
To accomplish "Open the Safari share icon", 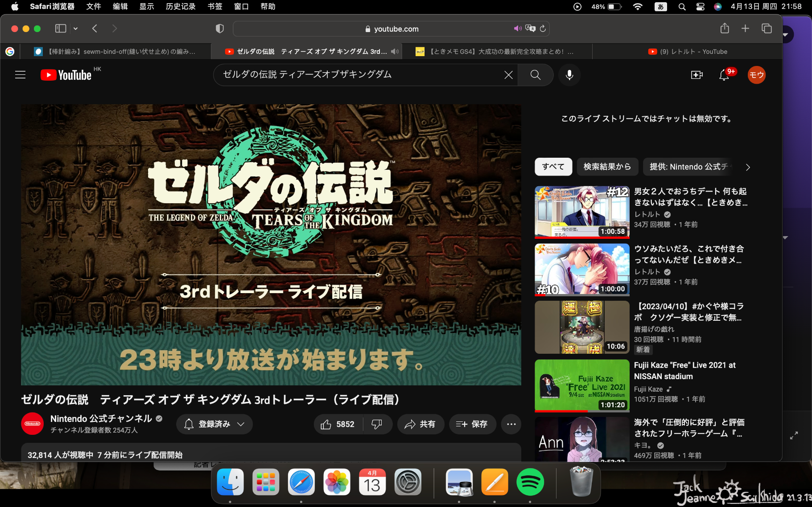I will point(725,29).
